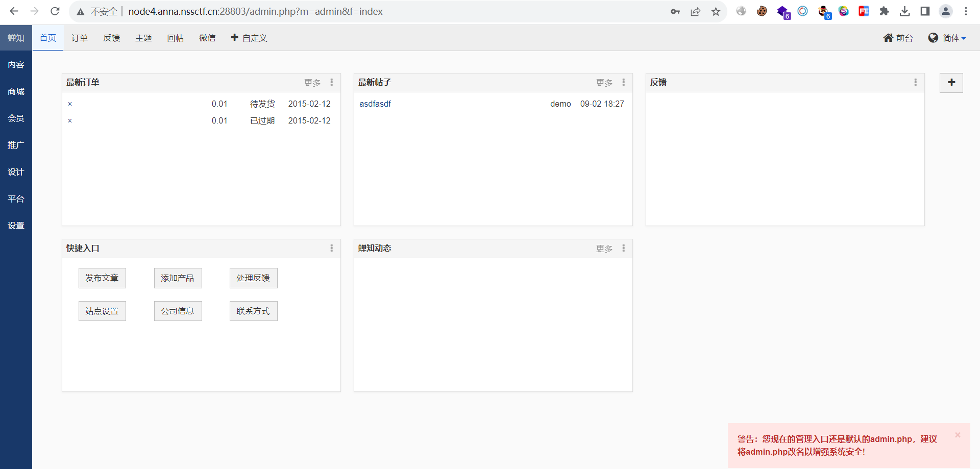Click the 发布文章 shortcut button
This screenshot has width=980, height=469.
102,278
